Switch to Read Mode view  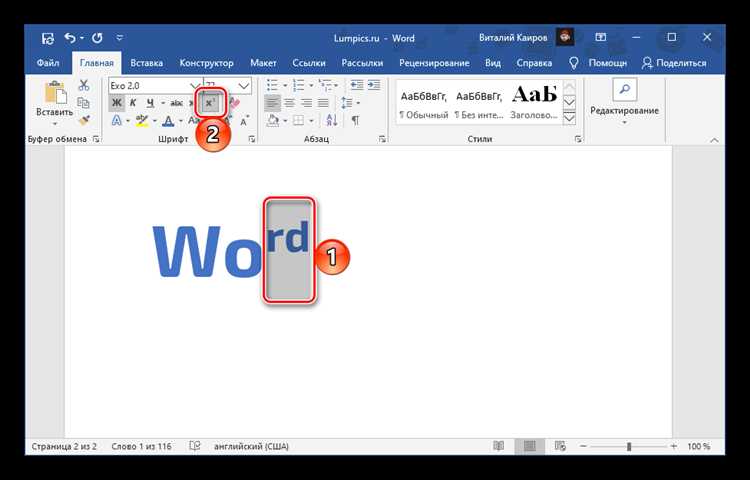[498, 446]
